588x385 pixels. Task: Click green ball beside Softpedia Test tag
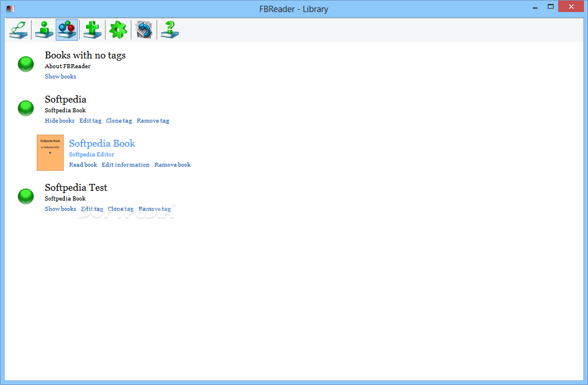(26, 197)
